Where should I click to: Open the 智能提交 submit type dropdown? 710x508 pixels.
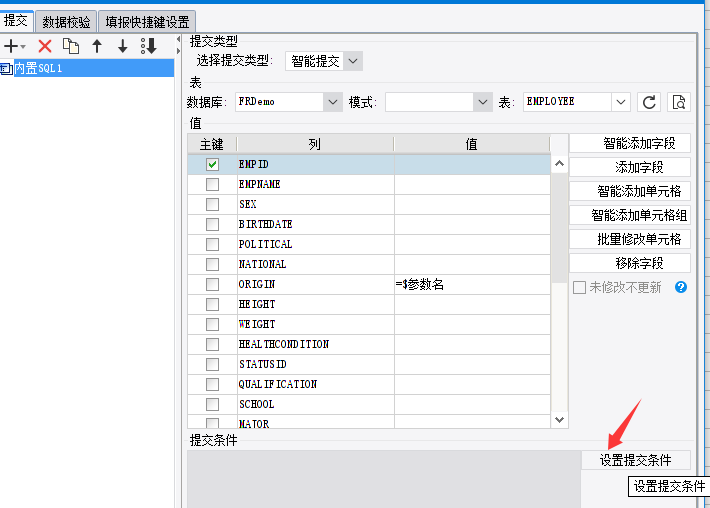(x=353, y=61)
